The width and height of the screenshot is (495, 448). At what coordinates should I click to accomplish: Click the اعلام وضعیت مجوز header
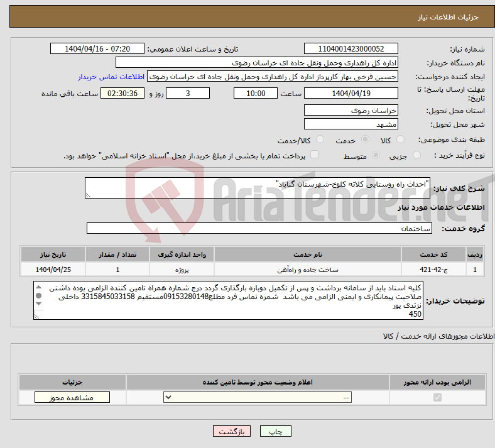coord(258,382)
